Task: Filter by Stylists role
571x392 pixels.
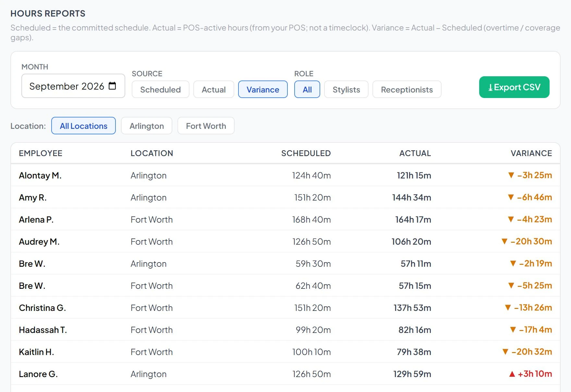Action: click(346, 90)
